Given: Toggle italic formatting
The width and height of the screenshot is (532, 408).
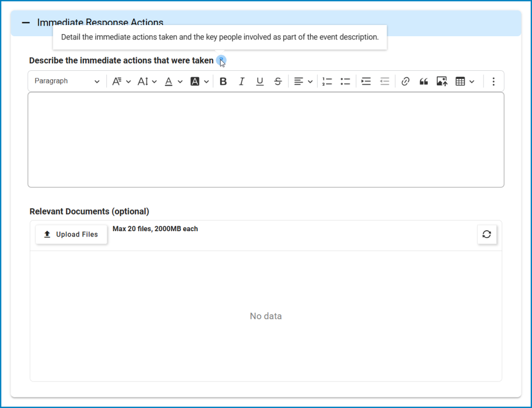Looking at the screenshot, I should point(241,81).
